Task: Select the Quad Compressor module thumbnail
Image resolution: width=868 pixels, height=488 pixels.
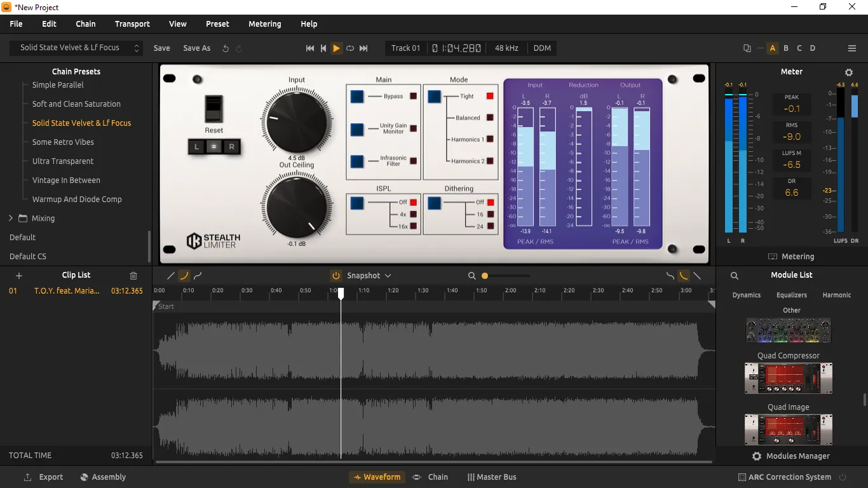Action: (x=789, y=378)
